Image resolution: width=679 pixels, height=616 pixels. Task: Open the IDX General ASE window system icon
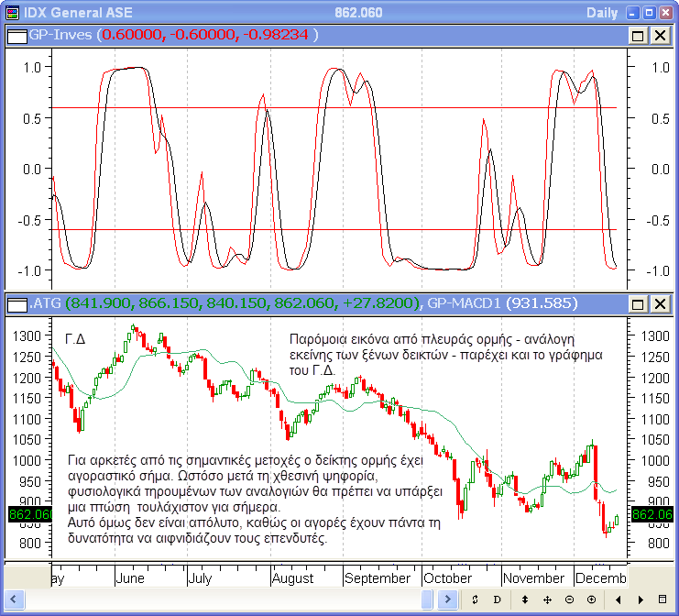coord(11,13)
